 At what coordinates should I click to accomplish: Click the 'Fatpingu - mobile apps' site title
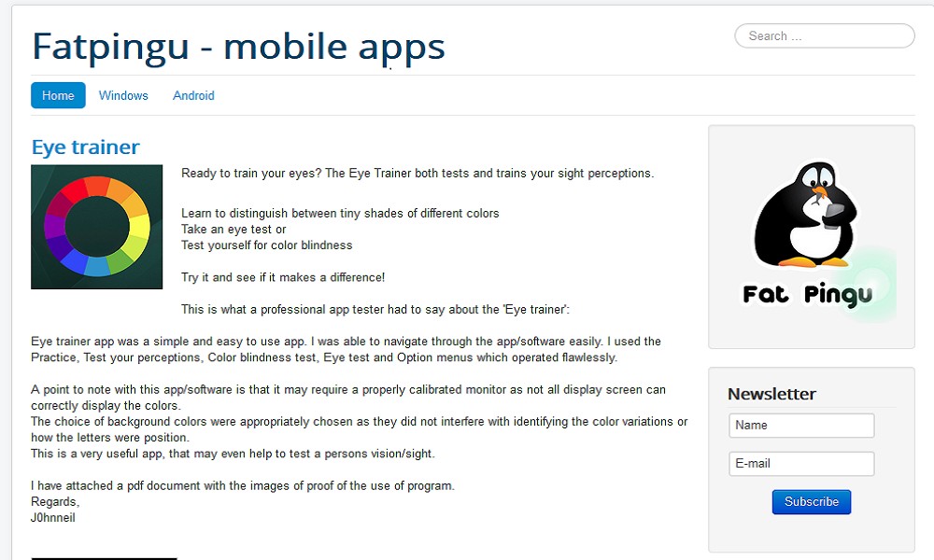coord(238,47)
